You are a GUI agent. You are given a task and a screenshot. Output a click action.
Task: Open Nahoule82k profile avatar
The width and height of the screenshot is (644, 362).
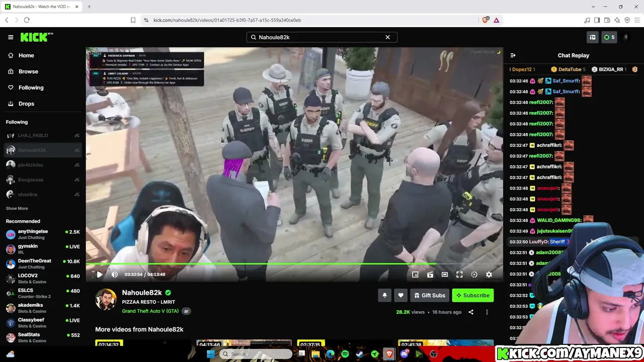pyautogui.click(x=106, y=300)
